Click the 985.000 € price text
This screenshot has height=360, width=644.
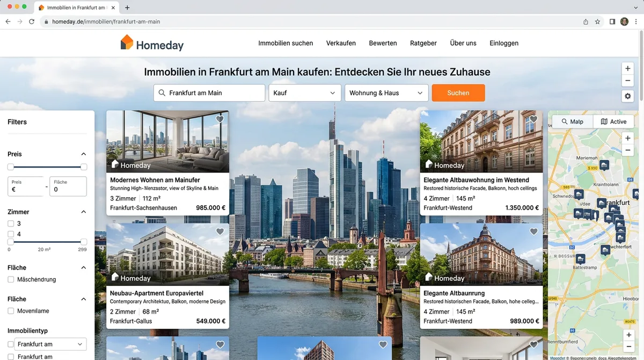[210, 208]
